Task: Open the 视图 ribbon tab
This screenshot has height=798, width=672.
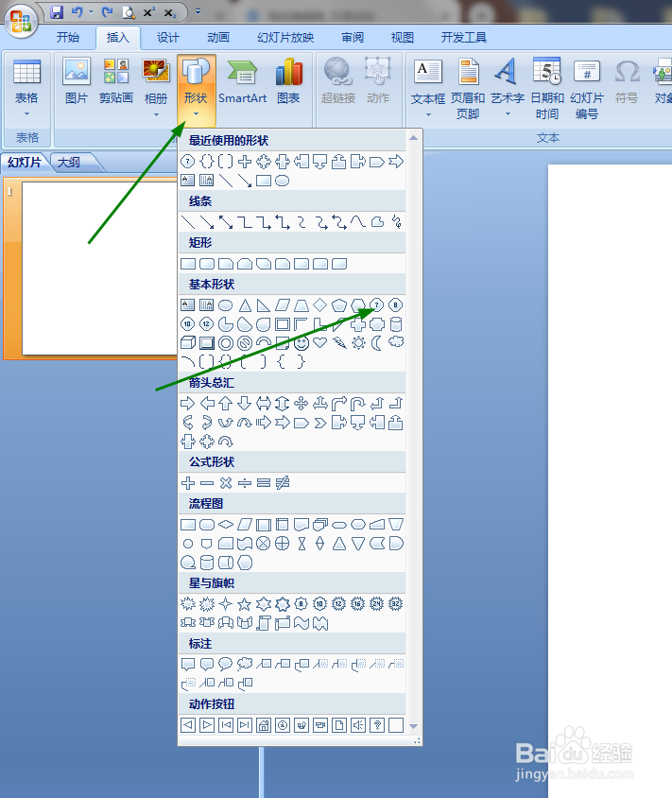Action: coord(403,37)
